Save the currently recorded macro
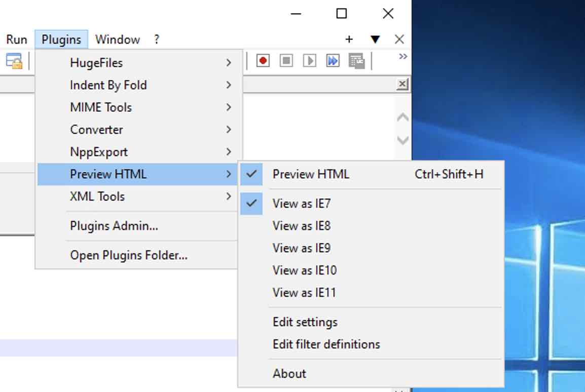The width and height of the screenshot is (585, 392). 357,61
